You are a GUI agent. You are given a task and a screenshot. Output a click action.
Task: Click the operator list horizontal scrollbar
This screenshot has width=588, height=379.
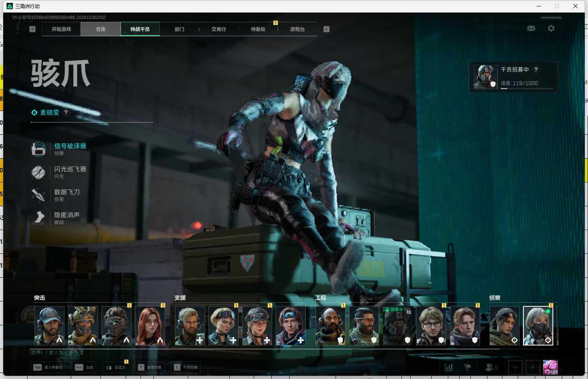tap(265, 349)
